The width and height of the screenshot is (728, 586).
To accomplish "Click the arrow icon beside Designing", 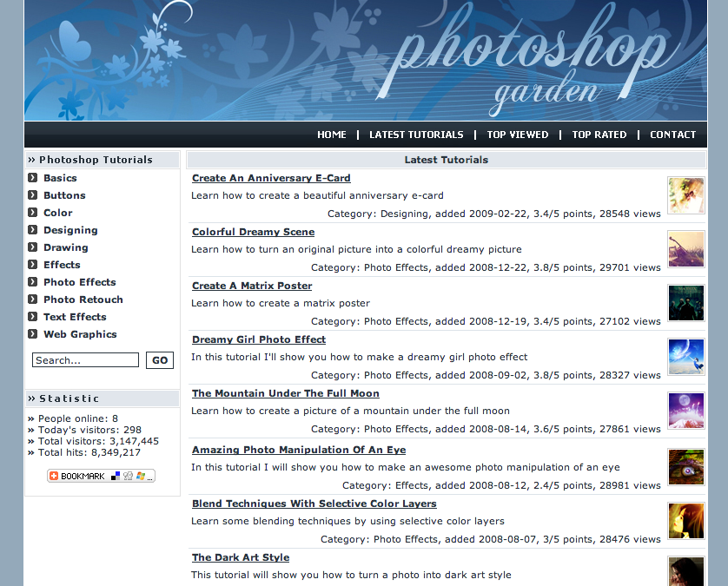I will coord(32,230).
